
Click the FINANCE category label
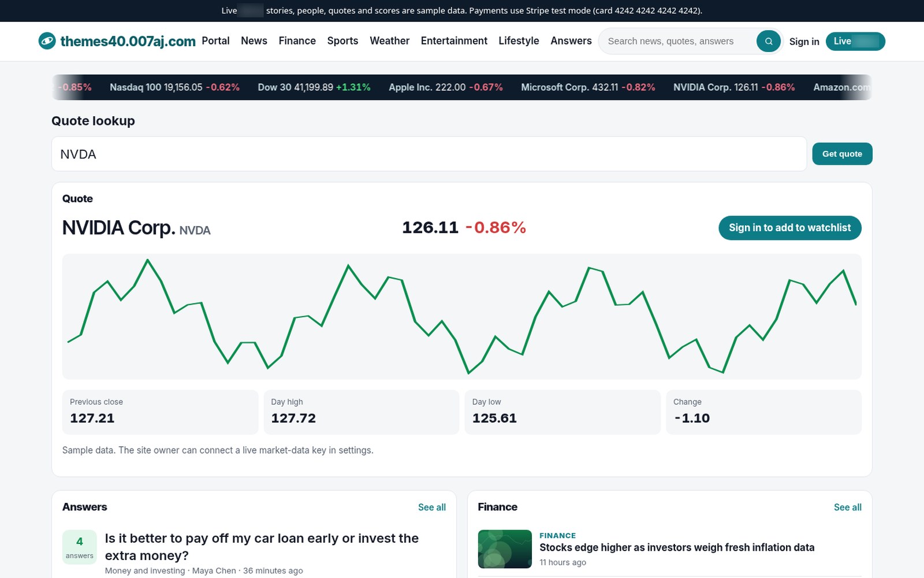pos(557,535)
